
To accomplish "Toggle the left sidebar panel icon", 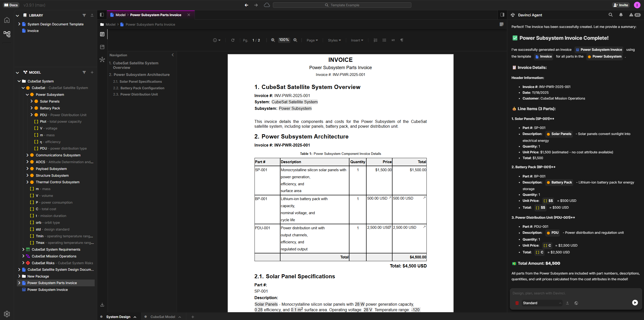I will tap(102, 15).
